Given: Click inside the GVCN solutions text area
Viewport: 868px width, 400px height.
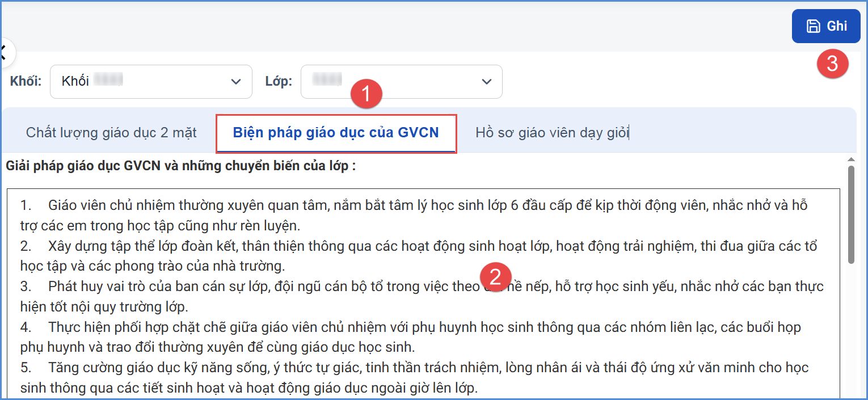Looking at the screenshot, I should pos(423,293).
